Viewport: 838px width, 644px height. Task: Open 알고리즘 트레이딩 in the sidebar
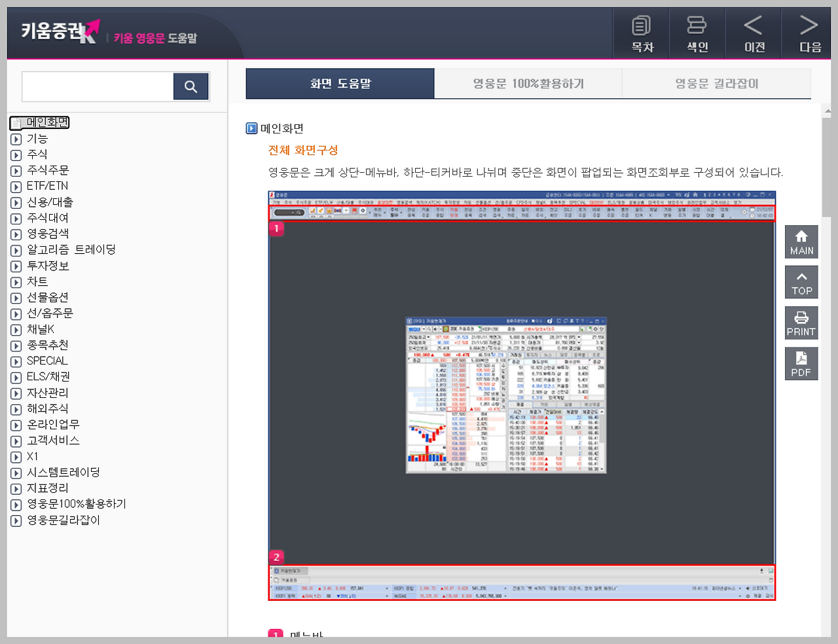tap(71, 250)
